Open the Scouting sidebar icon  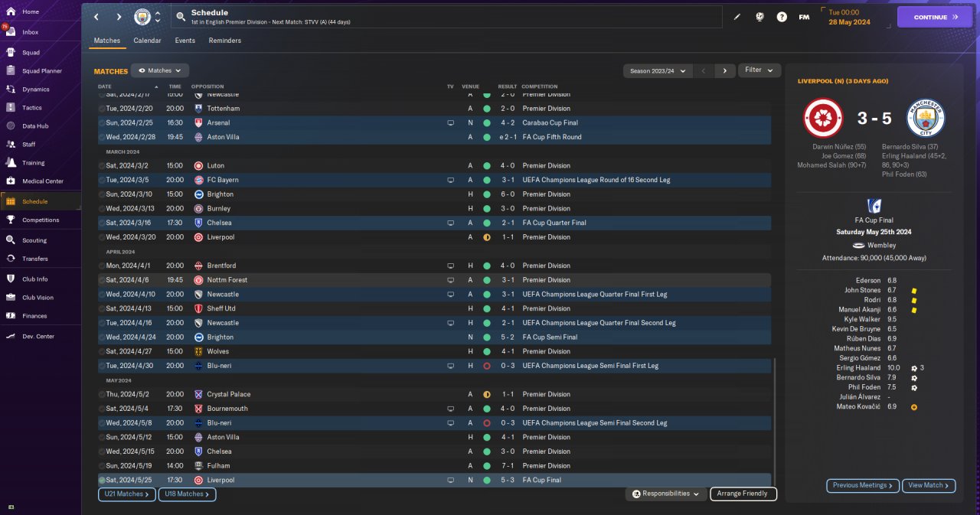pos(11,240)
